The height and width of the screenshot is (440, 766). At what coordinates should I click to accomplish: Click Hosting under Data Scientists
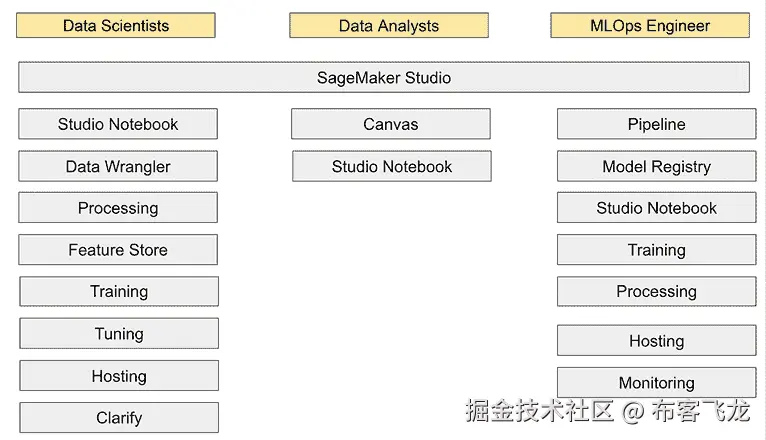coord(119,376)
